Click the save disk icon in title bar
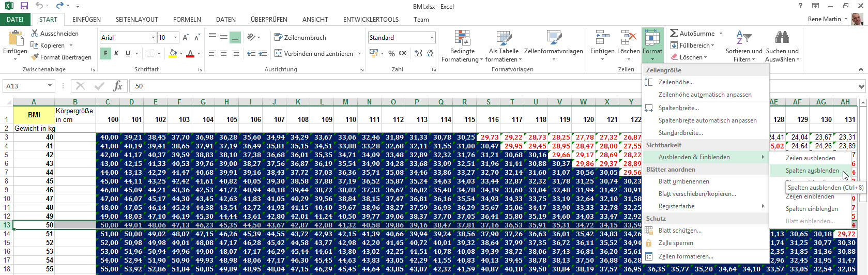The height and width of the screenshot is (275, 868). click(x=24, y=6)
